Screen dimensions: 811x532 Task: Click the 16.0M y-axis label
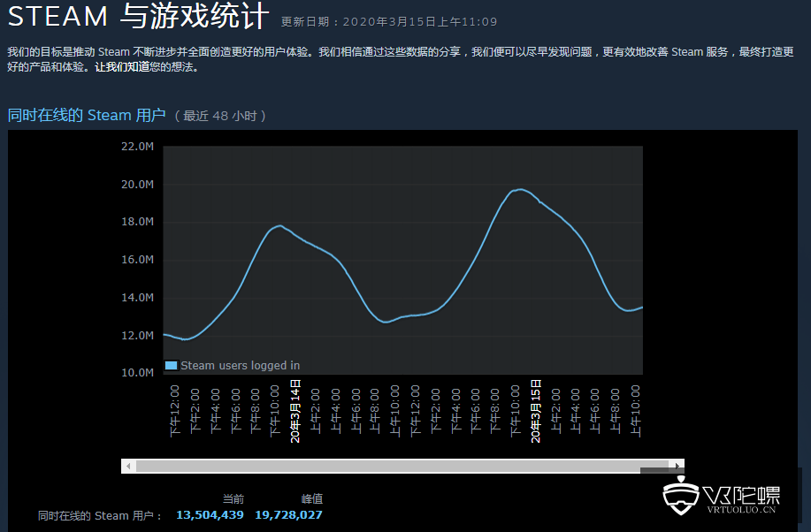[x=138, y=260]
